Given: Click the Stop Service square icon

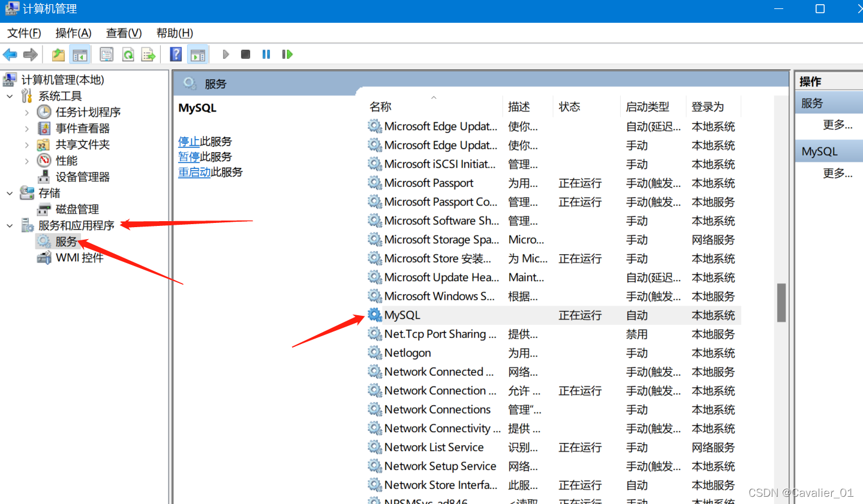Looking at the screenshot, I should pyautogui.click(x=245, y=55).
